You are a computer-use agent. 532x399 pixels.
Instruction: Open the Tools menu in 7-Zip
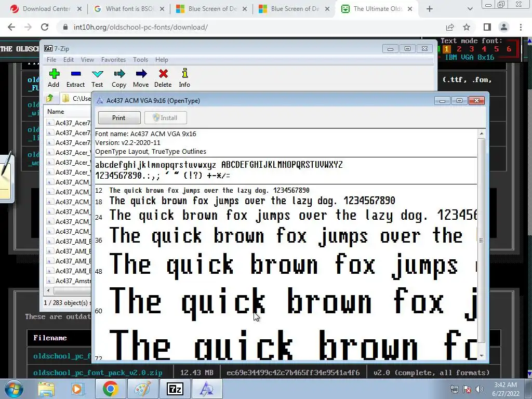pyautogui.click(x=140, y=60)
